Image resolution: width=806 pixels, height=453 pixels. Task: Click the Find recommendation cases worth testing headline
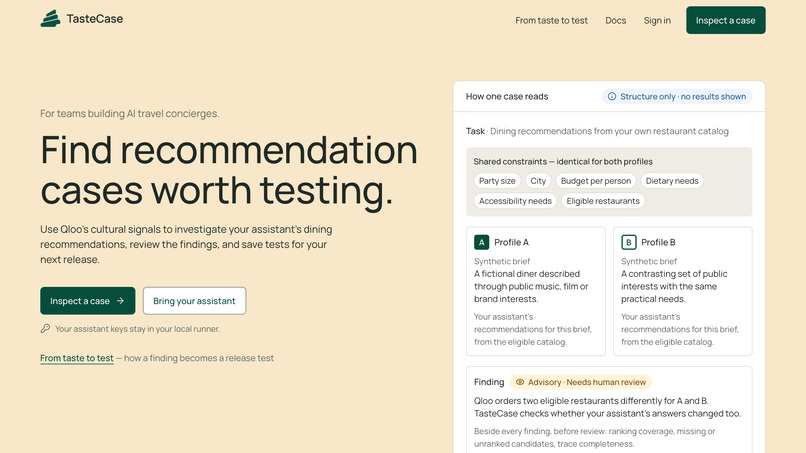click(229, 170)
